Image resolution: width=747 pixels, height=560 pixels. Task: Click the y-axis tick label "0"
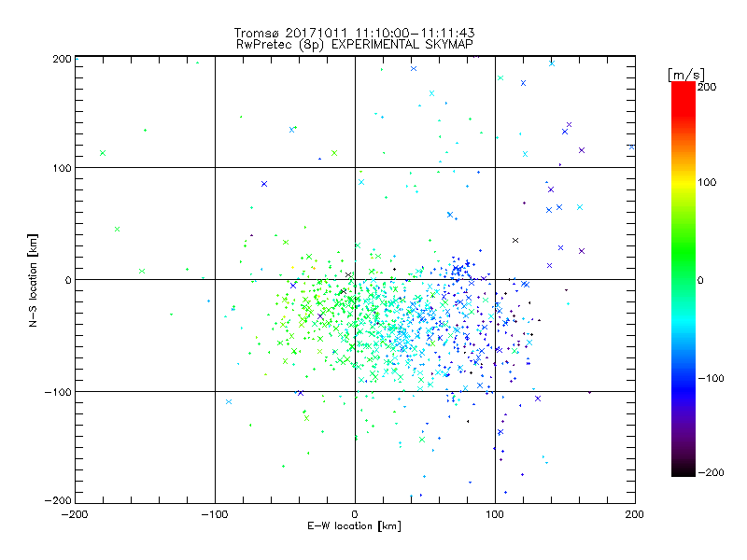coord(68,280)
